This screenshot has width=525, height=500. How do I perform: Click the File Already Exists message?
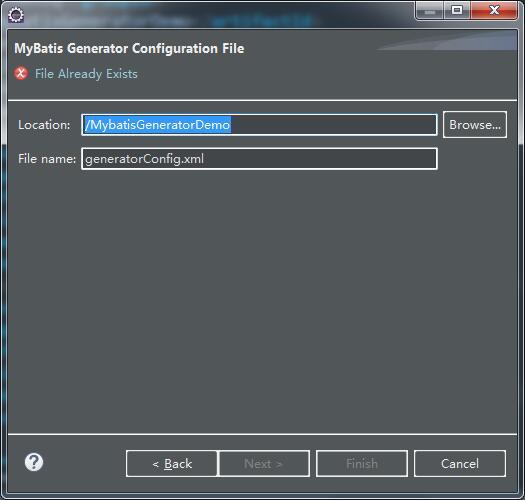coord(86,74)
